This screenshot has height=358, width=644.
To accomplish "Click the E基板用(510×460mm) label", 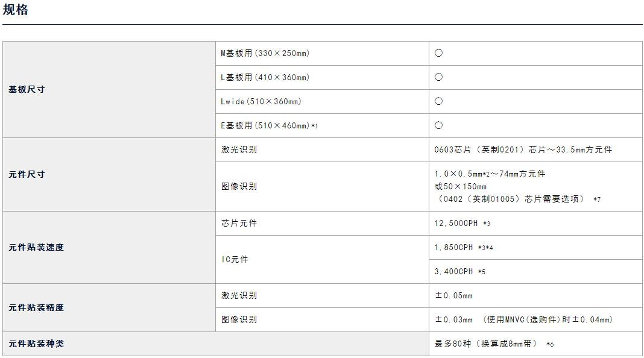I will 269,125.
